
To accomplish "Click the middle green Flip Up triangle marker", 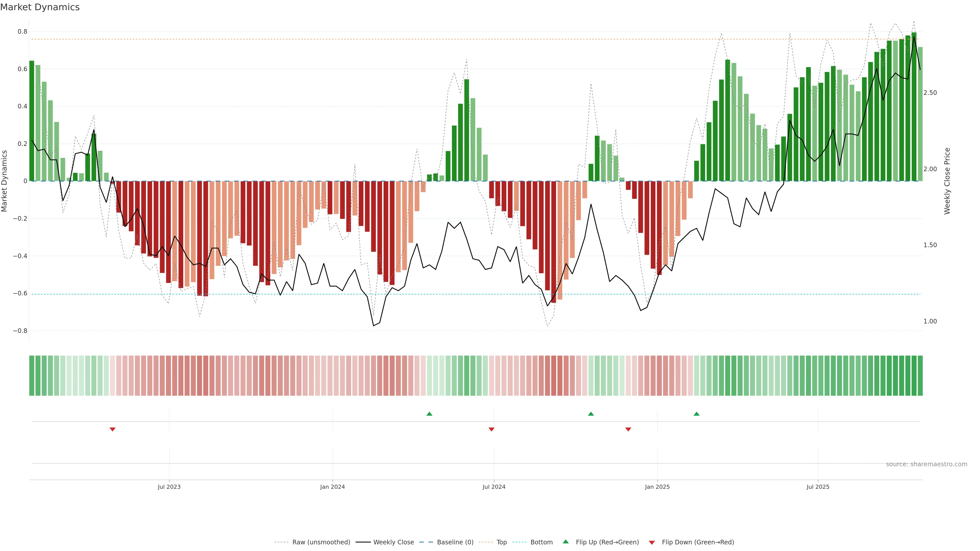I will pyautogui.click(x=591, y=414).
